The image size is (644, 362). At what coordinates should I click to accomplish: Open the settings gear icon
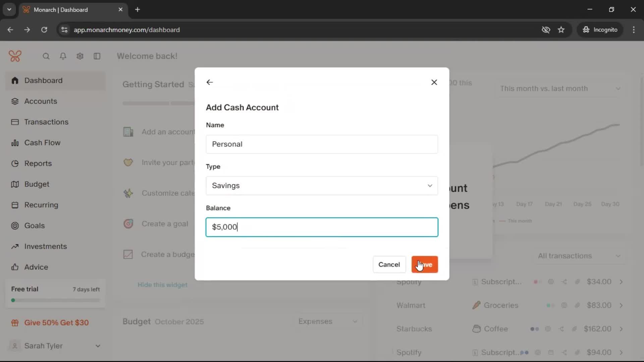click(x=80, y=56)
